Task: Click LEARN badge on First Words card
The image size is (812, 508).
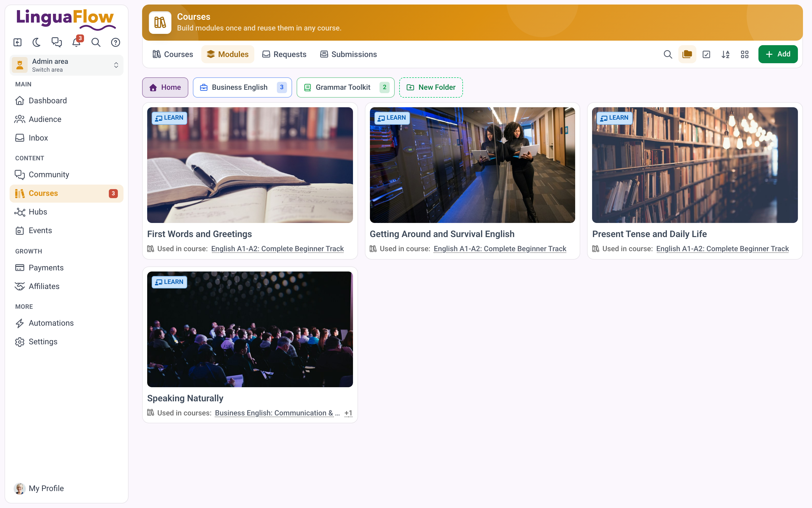Action: tap(169, 118)
